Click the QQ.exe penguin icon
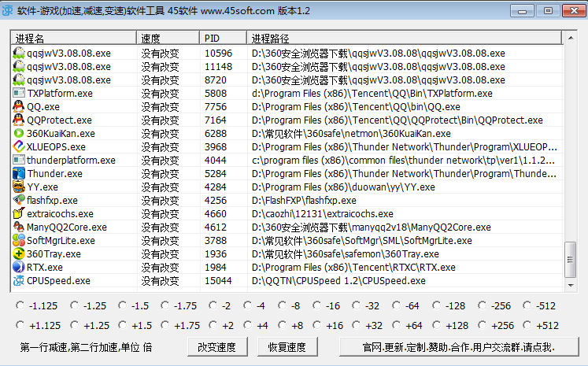Screen dimensions: 588x366 (x=19, y=106)
